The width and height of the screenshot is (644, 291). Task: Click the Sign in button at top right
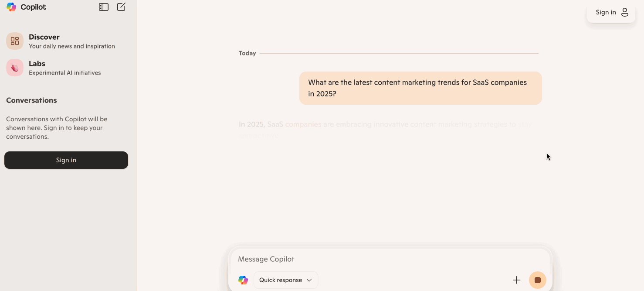tap(611, 12)
